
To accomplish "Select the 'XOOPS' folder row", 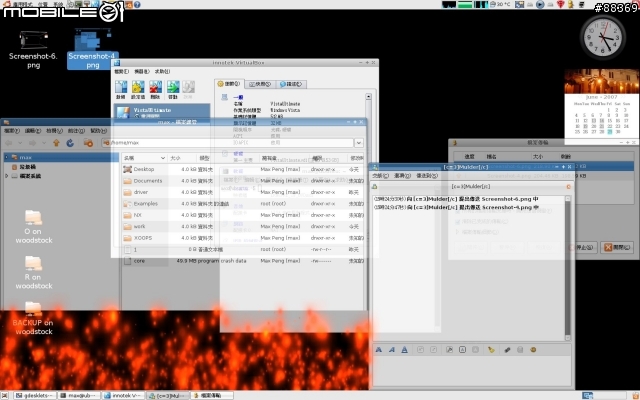I will pos(243,238).
